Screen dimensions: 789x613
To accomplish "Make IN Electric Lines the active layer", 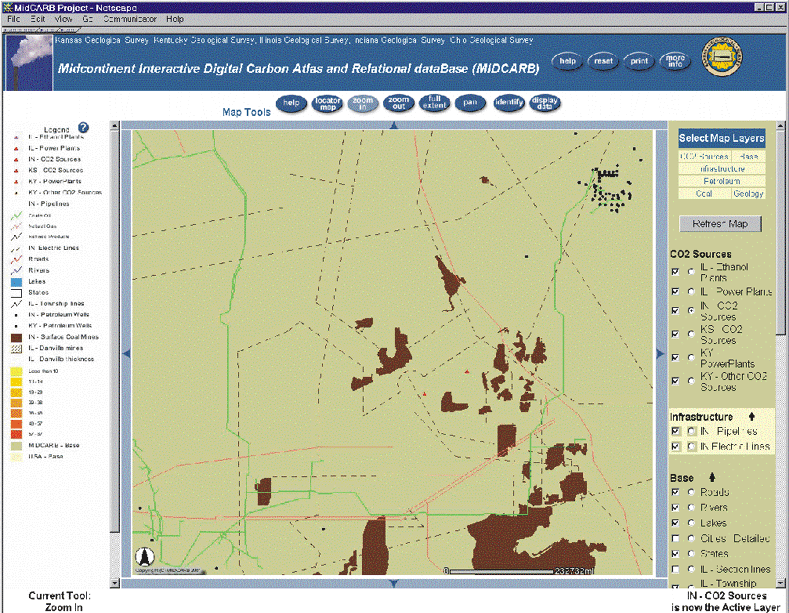I will point(691,446).
